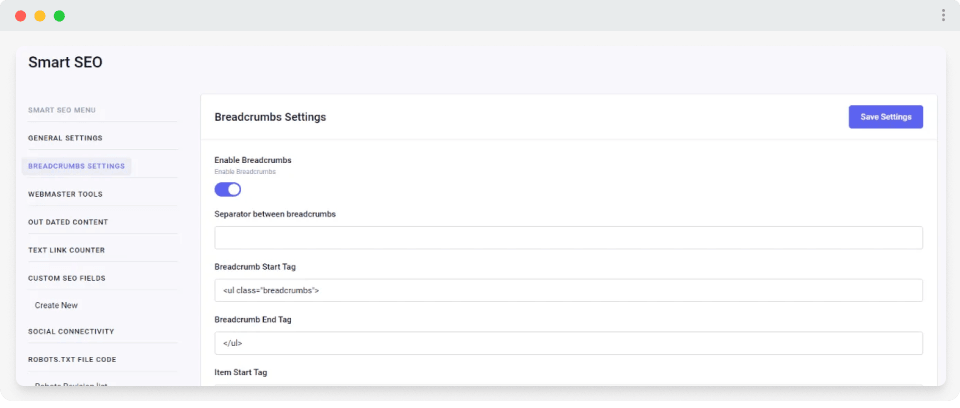Viewport: 960px width, 408px height.
Task: Click the yellow minimize window button
Action: [x=40, y=16]
